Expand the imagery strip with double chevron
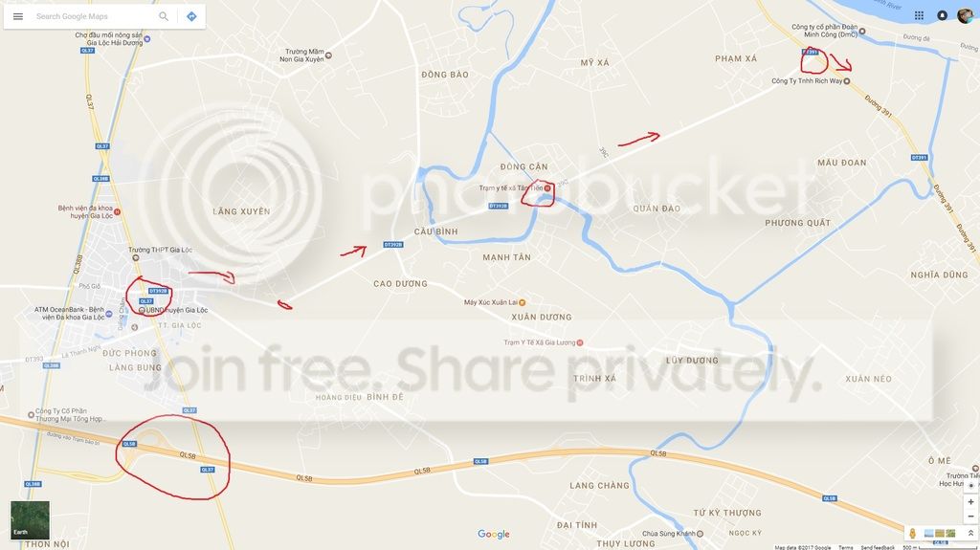This screenshot has height=550, width=980. tap(970, 533)
